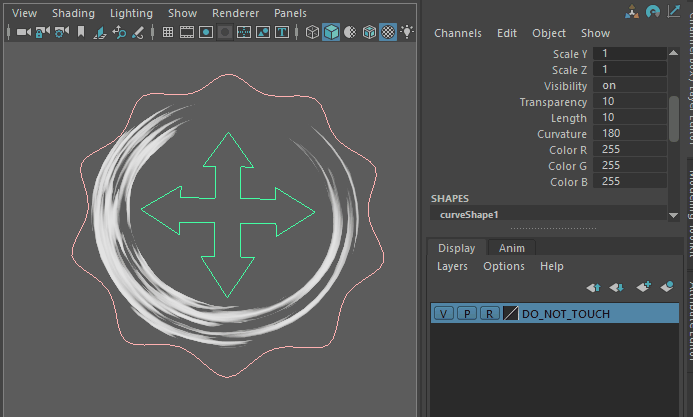Switch viewport to Wireframe display
The image size is (693, 417).
tap(312, 32)
